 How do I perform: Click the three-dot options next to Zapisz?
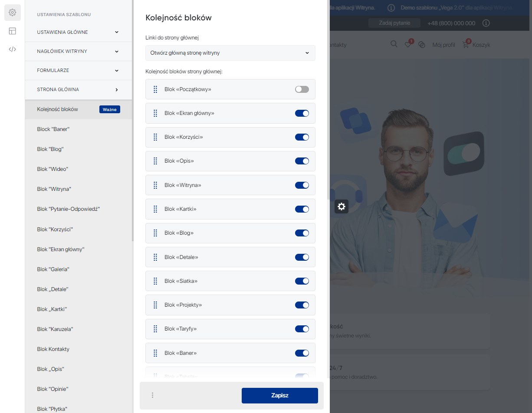click(x=152, y=395)
